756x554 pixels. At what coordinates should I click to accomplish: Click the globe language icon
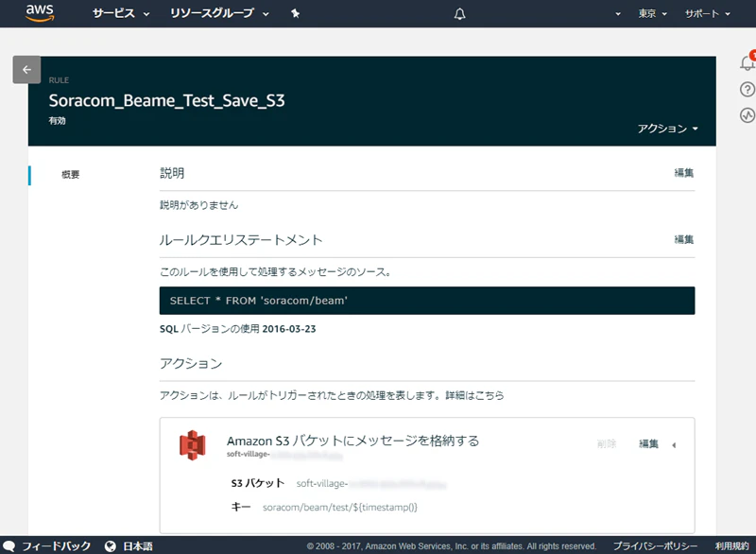(x=111, y=545)
